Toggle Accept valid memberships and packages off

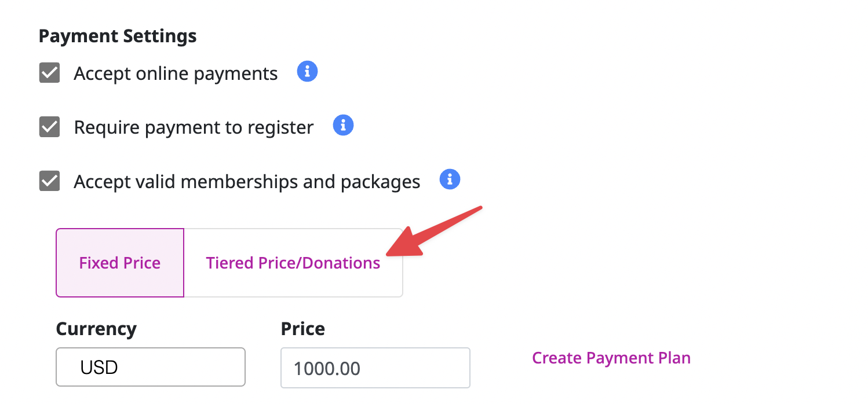49,181
